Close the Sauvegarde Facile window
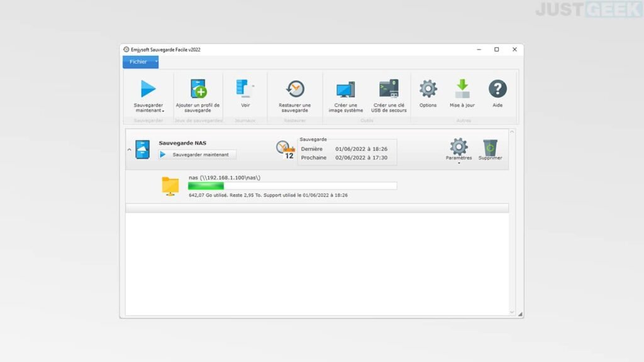The height and width of the screenshot is (362, 644). (x=514, y=50)
